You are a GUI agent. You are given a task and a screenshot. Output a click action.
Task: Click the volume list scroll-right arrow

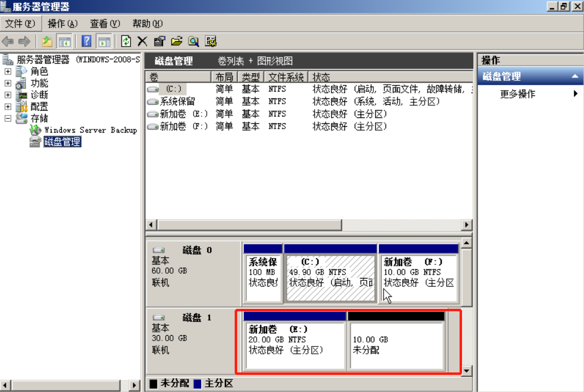tap(467, 225)
